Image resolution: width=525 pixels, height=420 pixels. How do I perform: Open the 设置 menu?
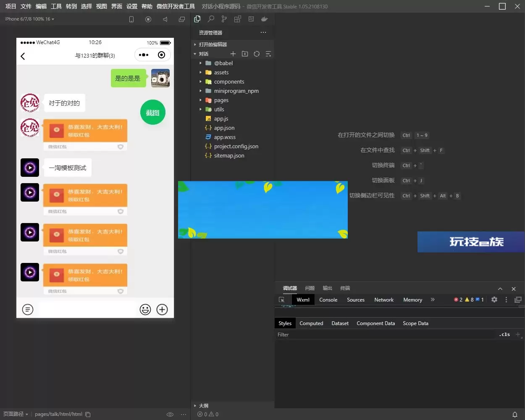click(131, 6)
